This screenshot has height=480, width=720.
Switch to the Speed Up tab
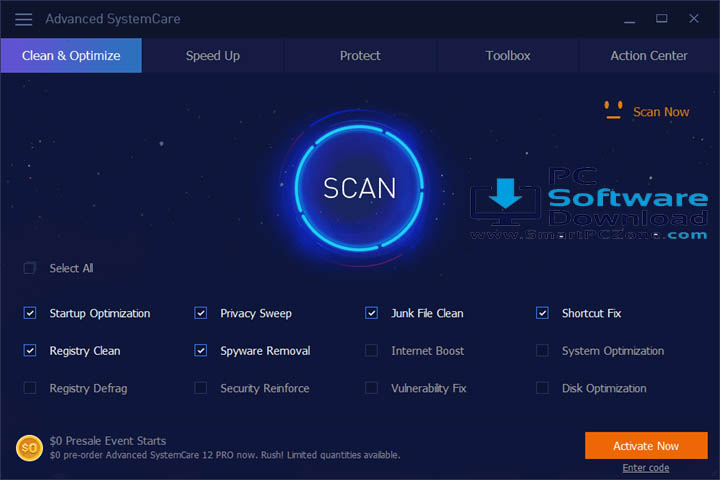[213, 56]
